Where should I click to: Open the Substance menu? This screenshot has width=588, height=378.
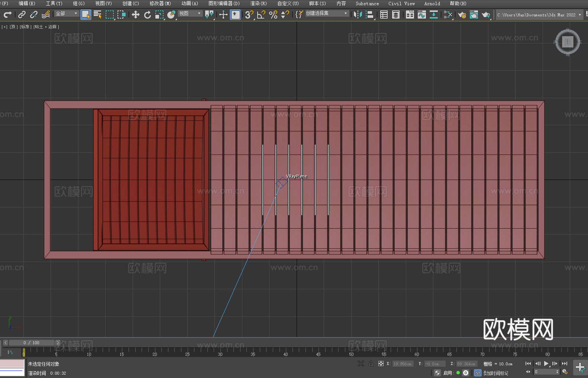[367, 3]
